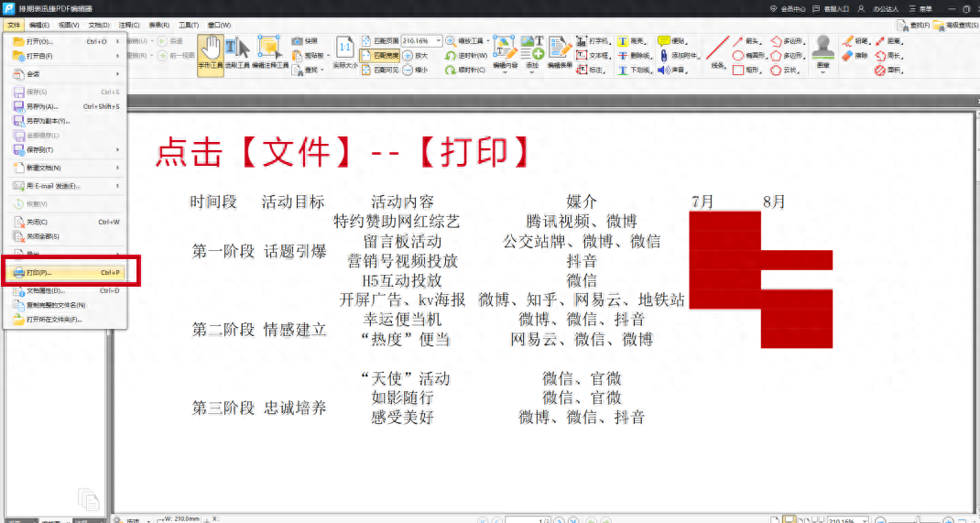Expand 保存到(T) submenu
The width and height of the screenshot is (980, 523).
[x=66, y=150]
